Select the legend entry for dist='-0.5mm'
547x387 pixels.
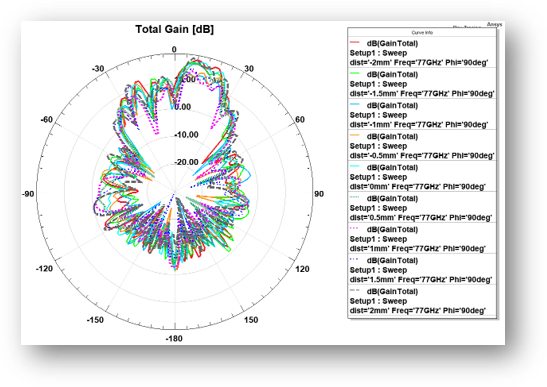pos(422,146)
